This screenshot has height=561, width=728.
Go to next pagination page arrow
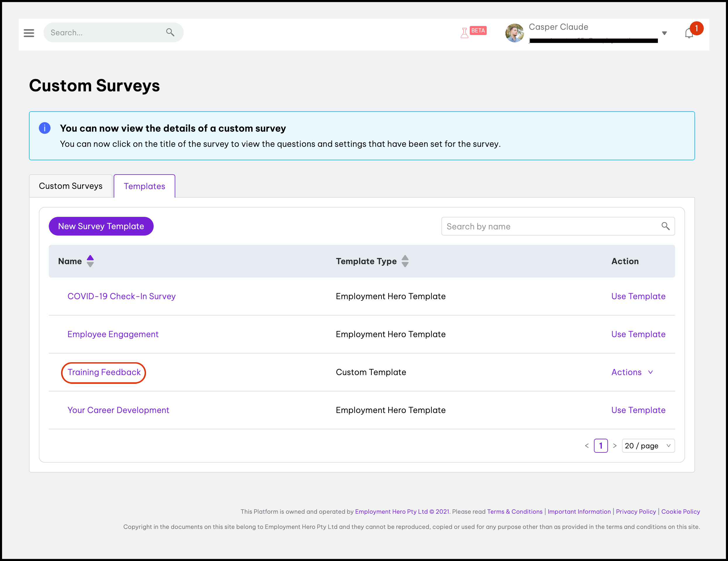[615, 446]
